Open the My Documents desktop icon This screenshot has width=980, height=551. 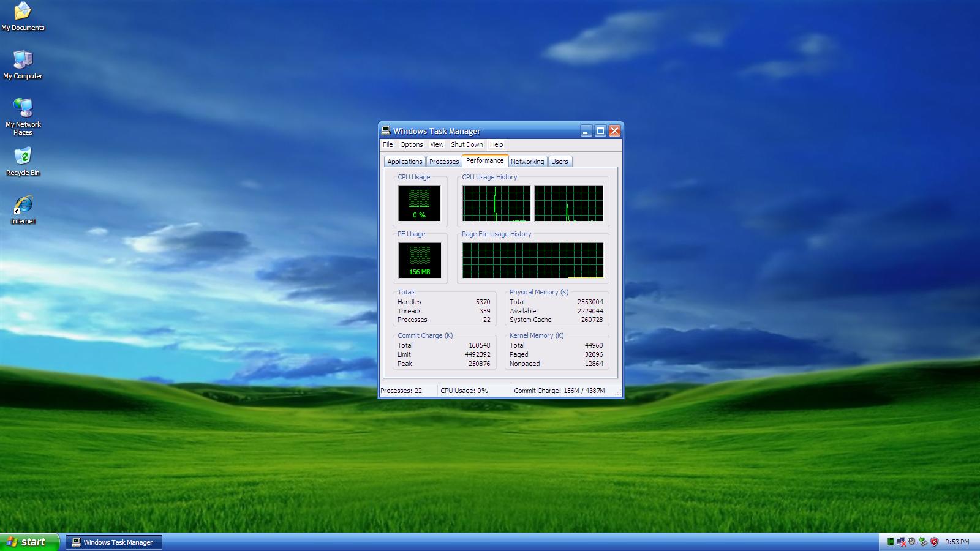(x=23, y=17)
